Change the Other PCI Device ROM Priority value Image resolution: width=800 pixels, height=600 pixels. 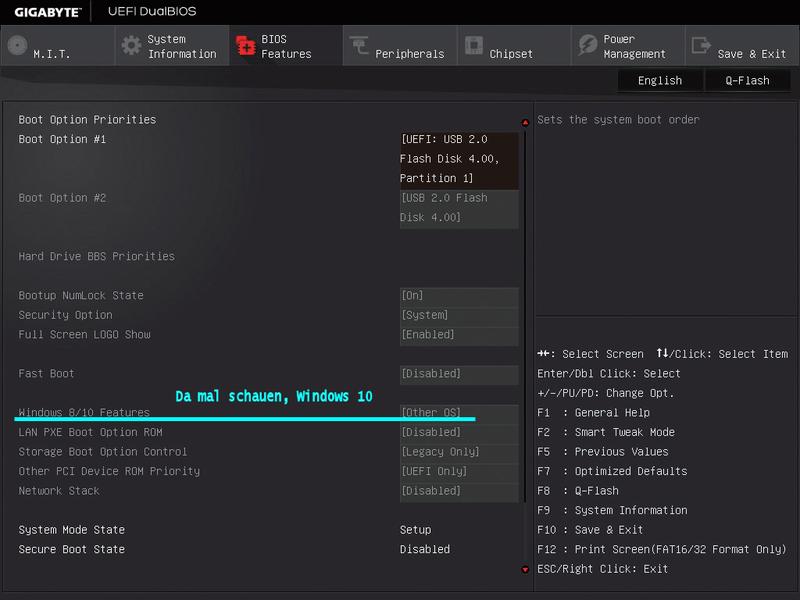tap(459, 471)
